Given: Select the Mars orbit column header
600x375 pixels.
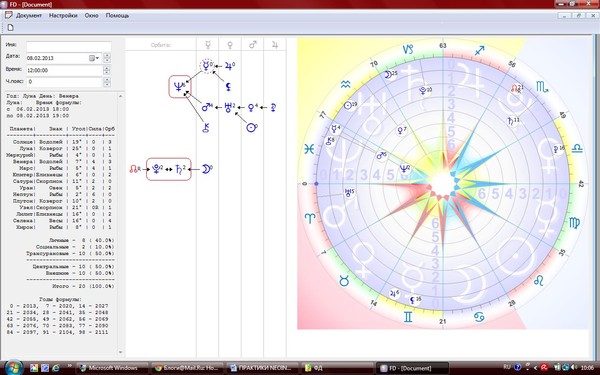Looking at the screenshot, I should 253,45.
